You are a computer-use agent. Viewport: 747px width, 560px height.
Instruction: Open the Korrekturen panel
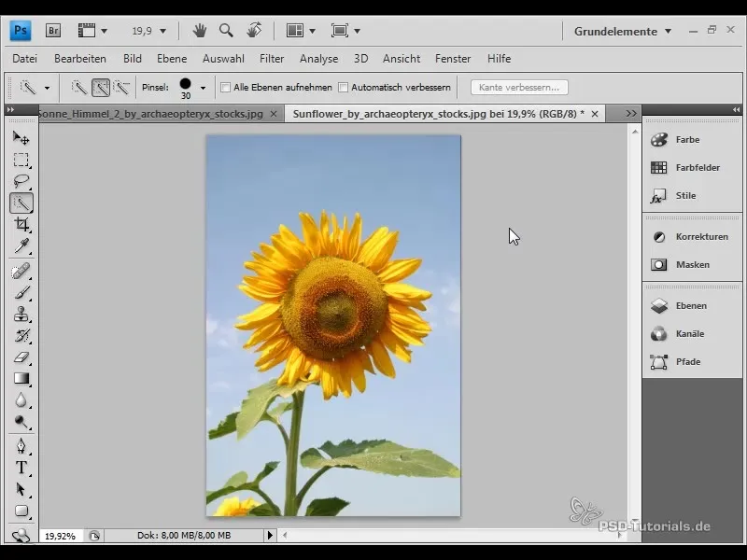pyautogui.click(x=692, y=237)
